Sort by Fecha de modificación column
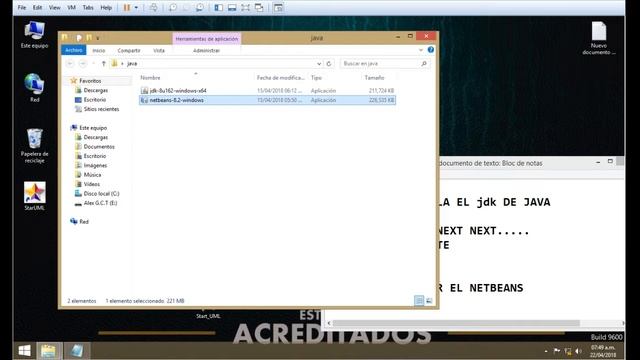 coord(281,78)
